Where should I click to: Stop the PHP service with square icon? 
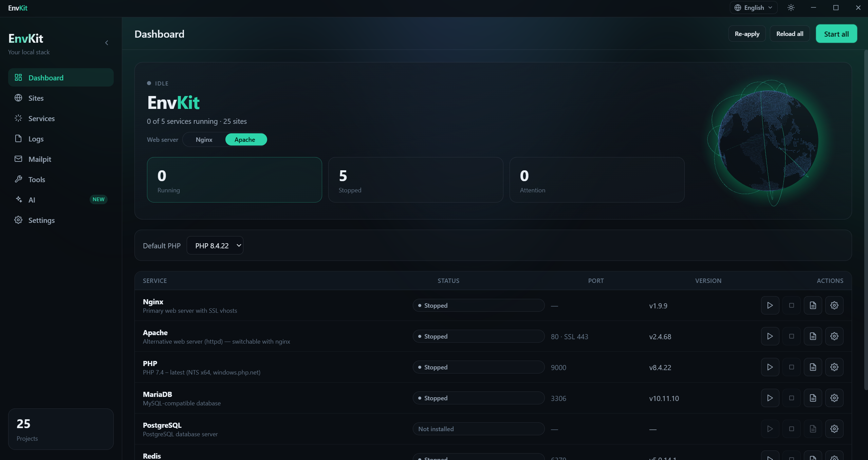(791, 367)
